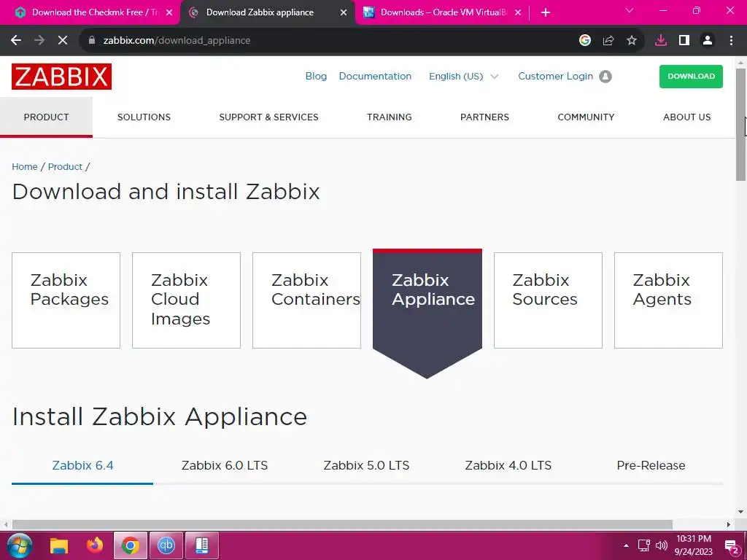
Task: Bookmark this page with star icon
Action: click(632, 41)
